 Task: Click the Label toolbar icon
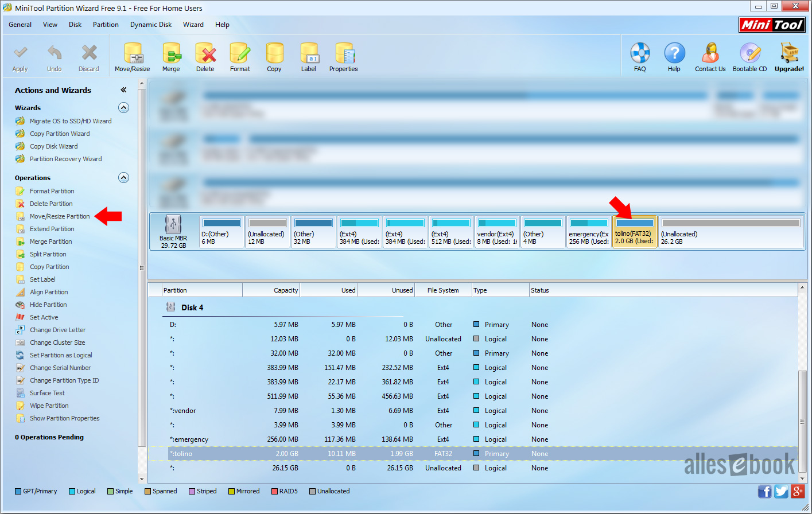tap(309, 53)
